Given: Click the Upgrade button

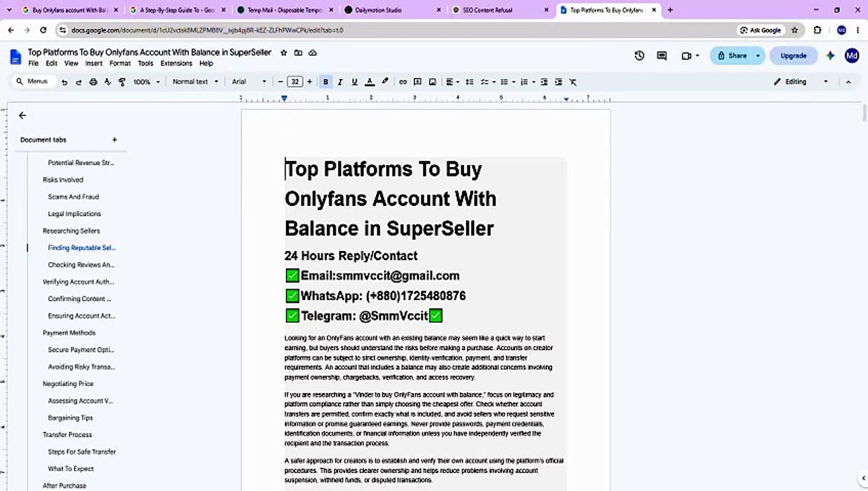Looking at the screenshot, I should point(794,56).
